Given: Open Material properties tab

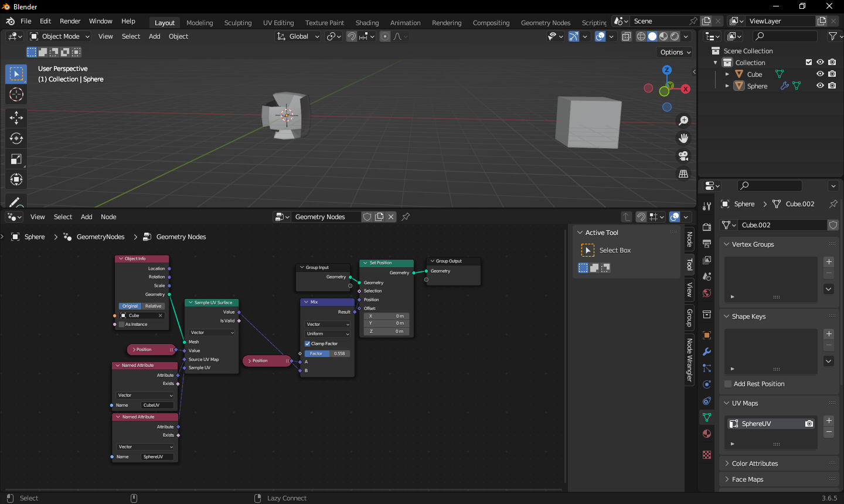Looking at the screenshot, I should [x=707, y=434].
